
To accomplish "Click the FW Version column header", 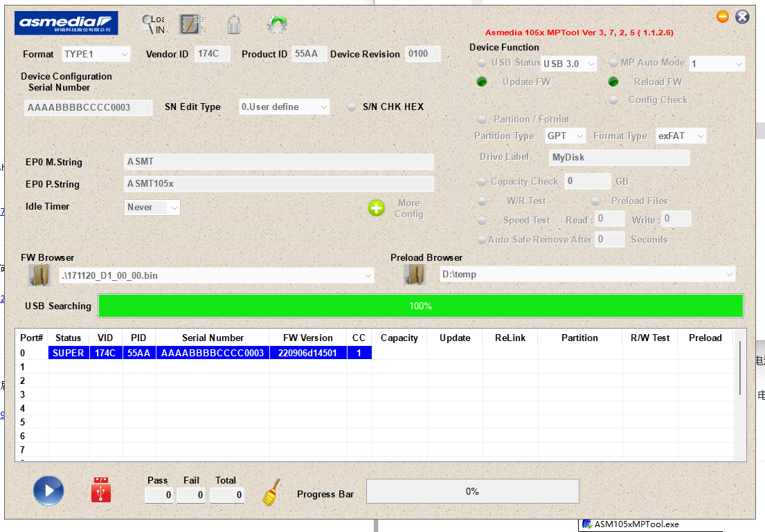I will 308,338.
